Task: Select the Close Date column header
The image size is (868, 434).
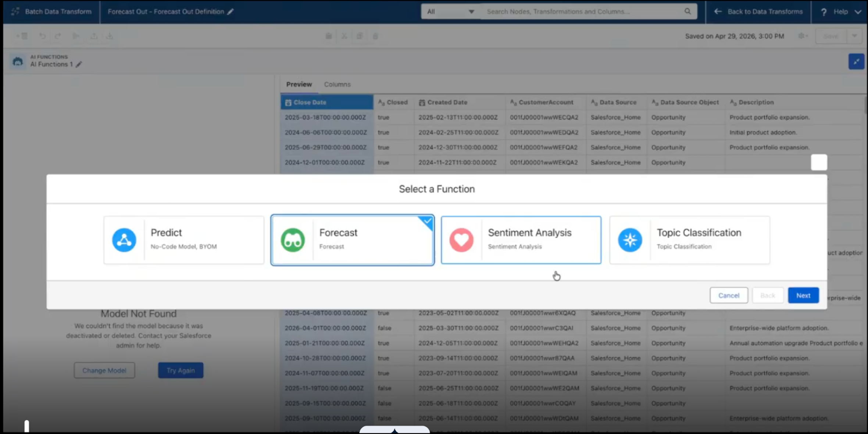Action: point(327,102)
